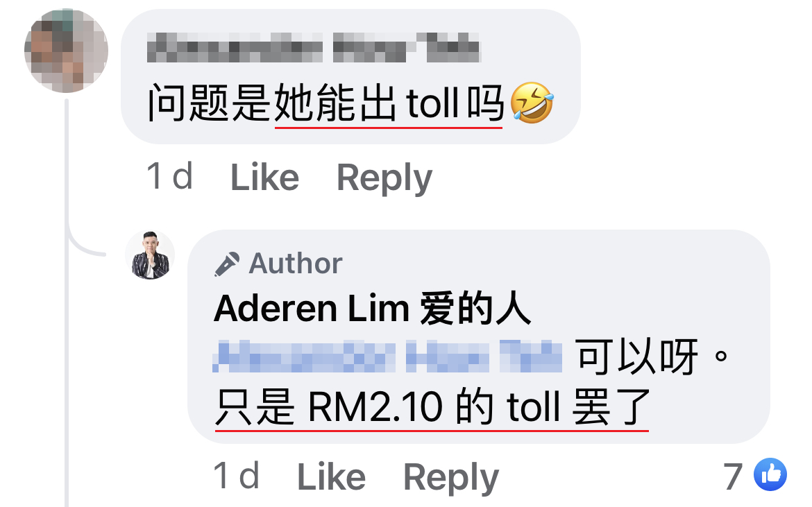The image size is (812, 507).
Task: Reply to Aderen Lim's comment
Action: tap(451, 477)
